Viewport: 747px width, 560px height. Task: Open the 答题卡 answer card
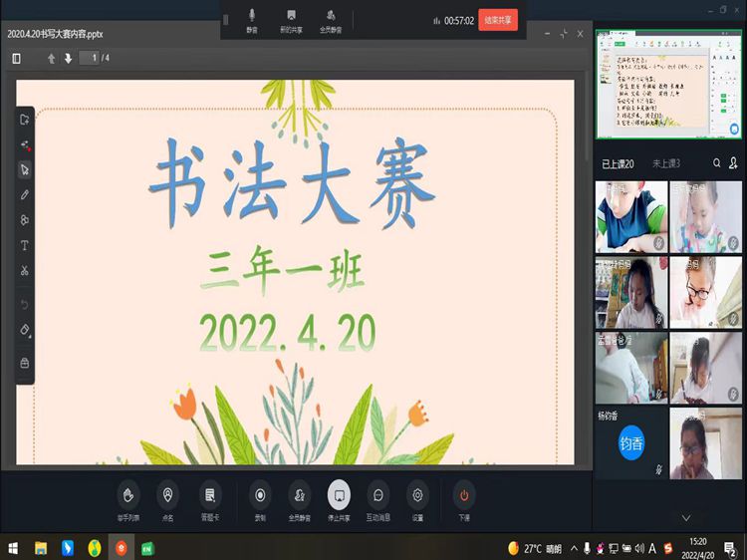click(209, 499)
